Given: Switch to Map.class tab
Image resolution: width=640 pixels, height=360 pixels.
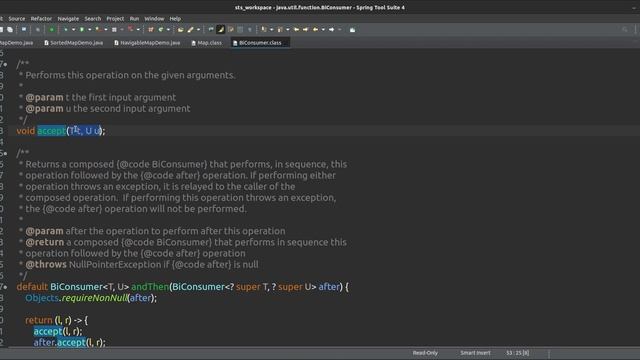Looking at the screenshot, I should pyautogui.click(x=207, y=42).
